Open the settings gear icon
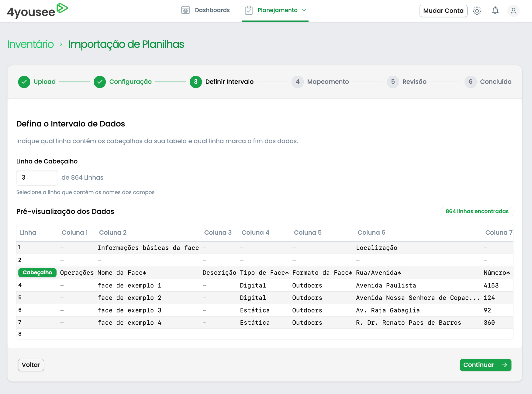532x394 pixels. 477,11
